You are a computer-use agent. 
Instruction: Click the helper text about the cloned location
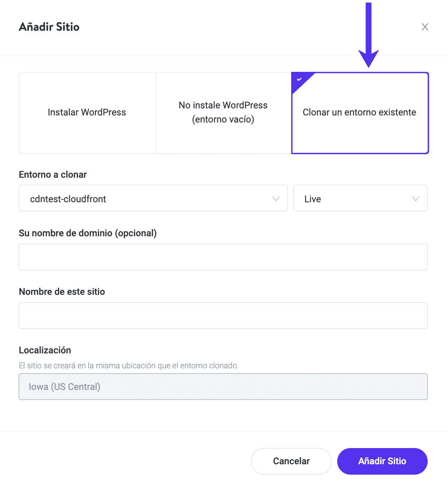pyautogui.click(x=129, y=366)
